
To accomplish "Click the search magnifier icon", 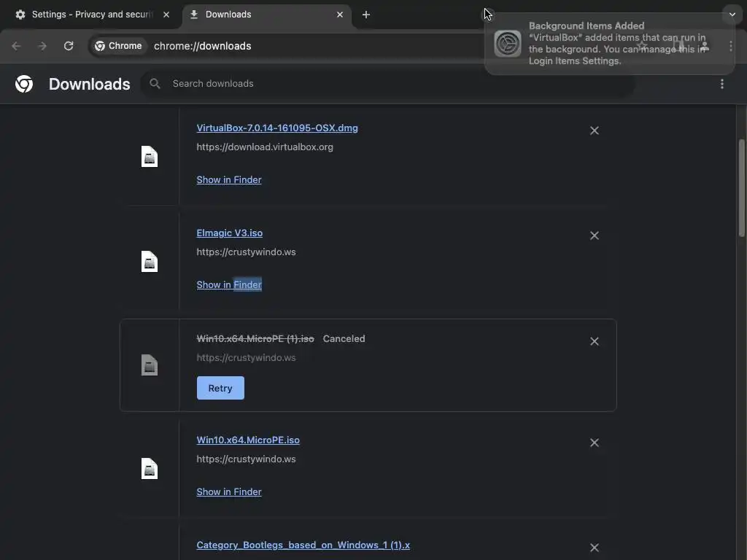I will pyautogui.click(x=155, y=83).
